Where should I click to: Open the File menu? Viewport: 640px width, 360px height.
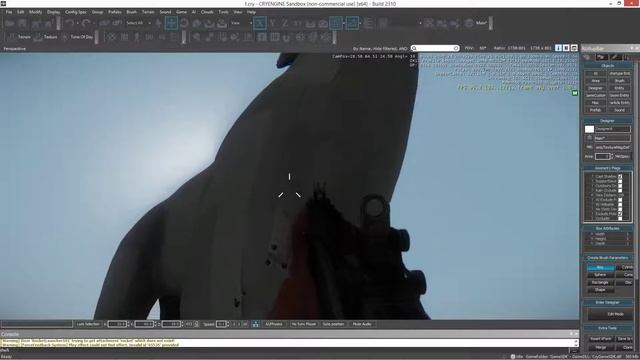point(9,12)
